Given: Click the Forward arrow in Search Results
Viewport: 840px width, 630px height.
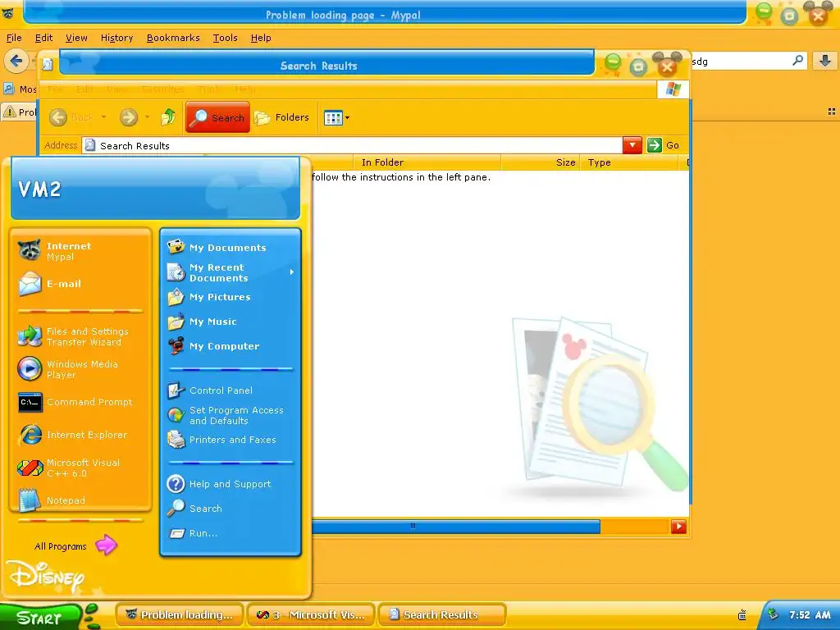Looking at the screenshot, I should click(x=129, y=116).
